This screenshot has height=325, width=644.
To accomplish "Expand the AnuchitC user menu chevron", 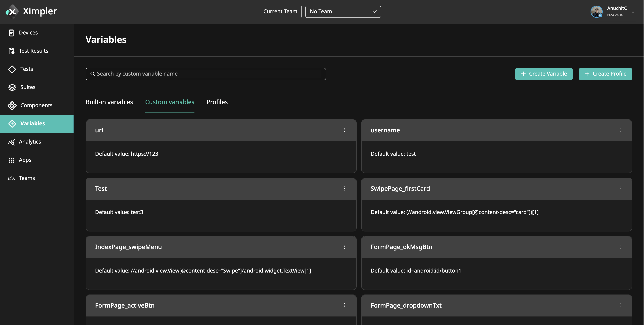I will 633,12.
